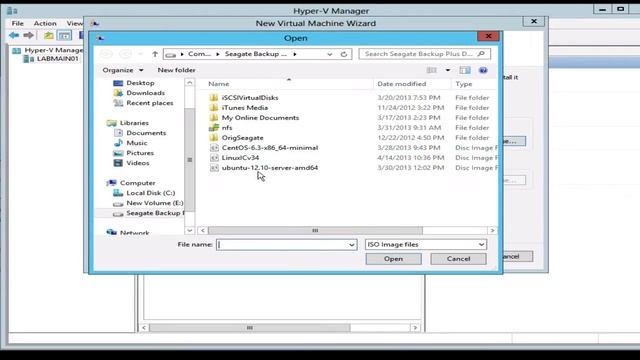Screen dimensions: 640x360
Task: Expand breadcrumb arrow after Seagate Backup
Action: 295,54
